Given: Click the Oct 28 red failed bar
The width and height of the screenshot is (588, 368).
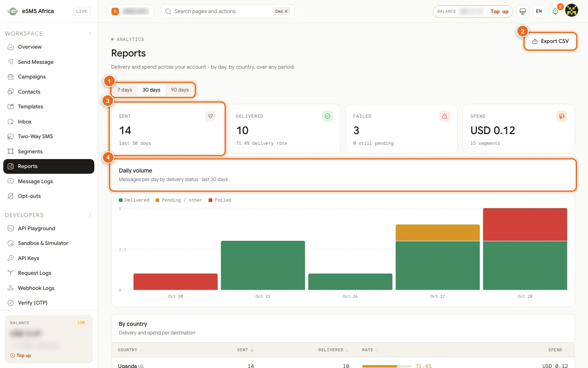Looking at the screenshot, I should click(525, 224).
